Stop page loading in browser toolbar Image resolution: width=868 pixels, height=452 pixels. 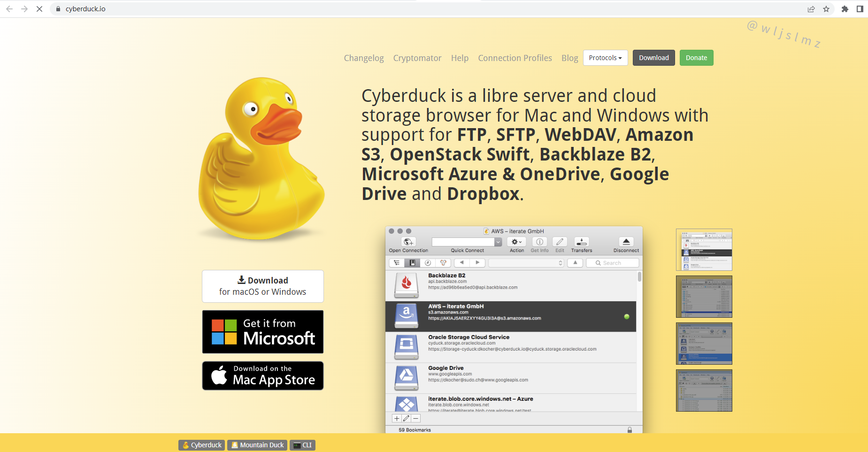pos(39,9)
